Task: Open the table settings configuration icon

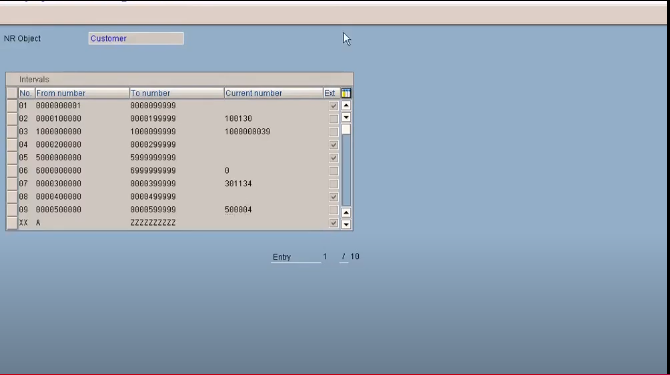Action: click(x=346, y=93)
